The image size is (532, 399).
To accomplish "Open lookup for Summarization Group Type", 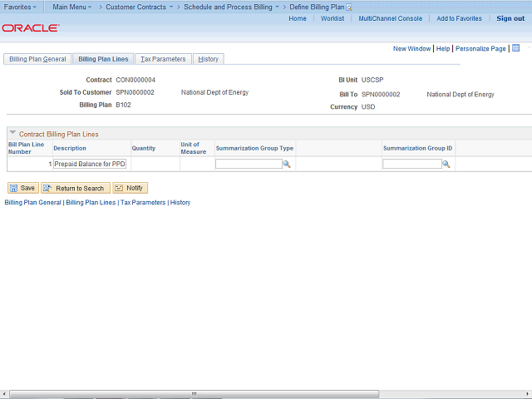I will click(287, 165).
